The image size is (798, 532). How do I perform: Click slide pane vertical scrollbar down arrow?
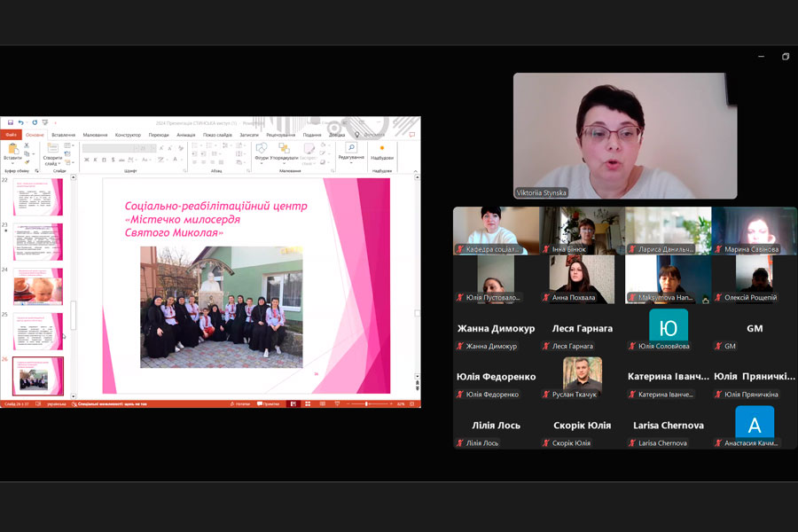pyautogui.click(x=418, y=376)
